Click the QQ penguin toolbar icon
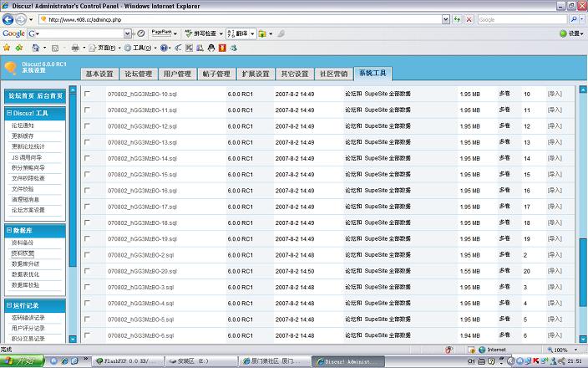The width and height of the screenshot is (588, 368). [x=211, y=48]
